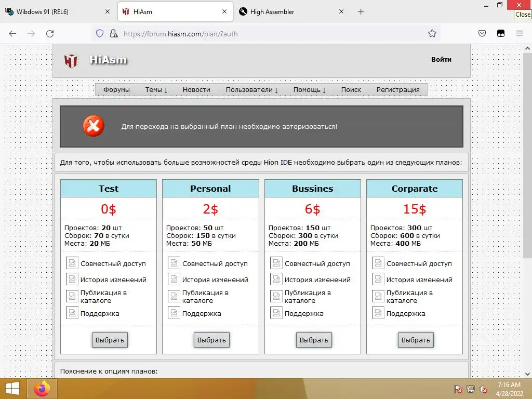The width and height of the screenshot is (532, 399).
Task: Click the scrollbar down arrow
Action: coord(527,374)
